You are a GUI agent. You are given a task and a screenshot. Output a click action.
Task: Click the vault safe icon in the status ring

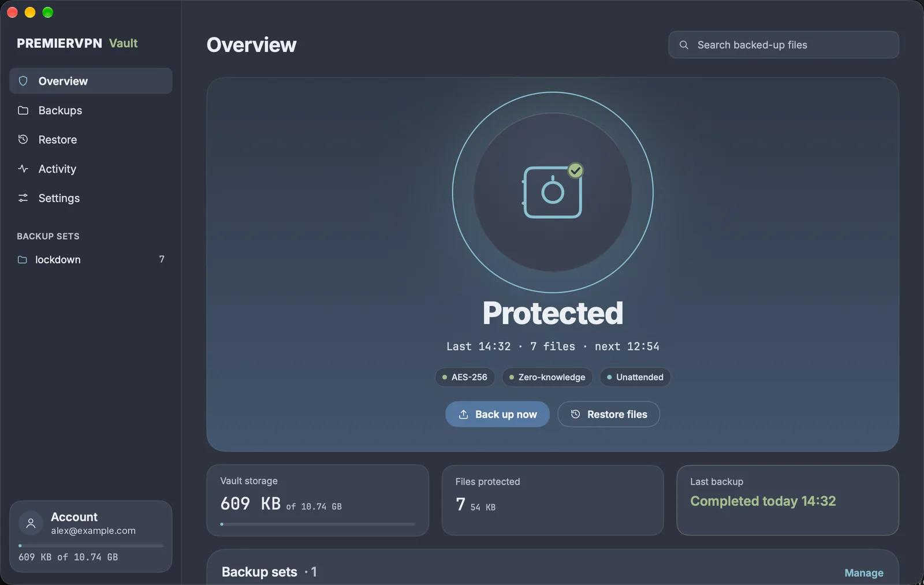pos(552,192)
